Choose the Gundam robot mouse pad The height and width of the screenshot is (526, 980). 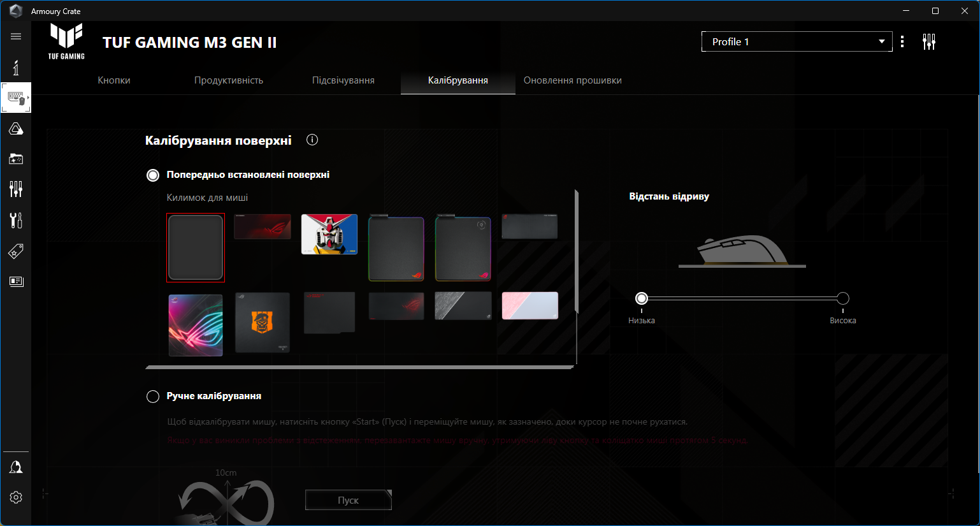(329, 234)
